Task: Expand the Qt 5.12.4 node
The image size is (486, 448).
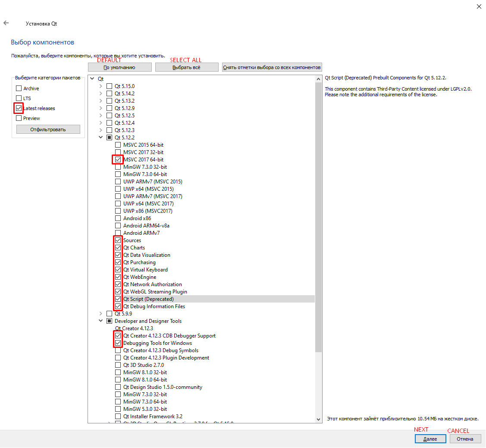Action: [101, 123]
